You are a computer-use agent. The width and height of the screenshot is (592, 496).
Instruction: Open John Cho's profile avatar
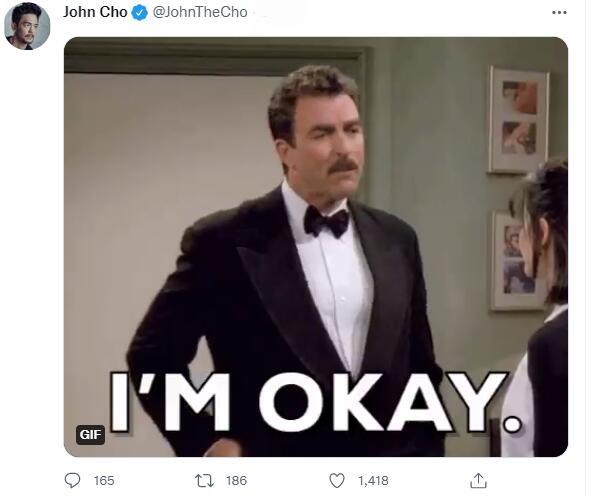pyautogui.click(x=27, y=26)
